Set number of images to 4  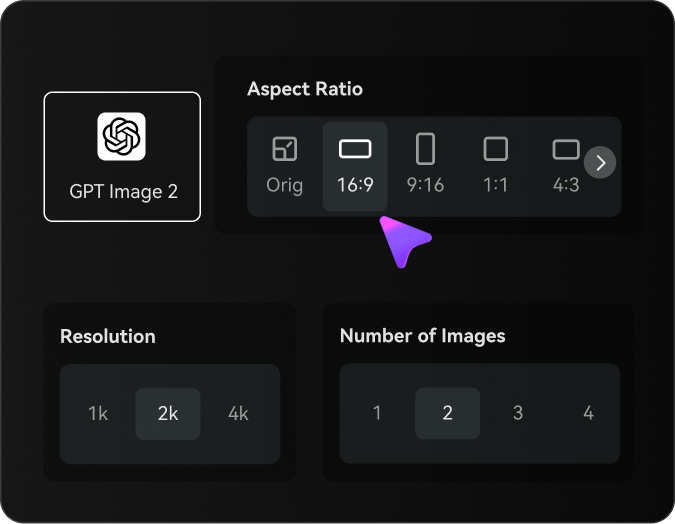click(588, 413)
